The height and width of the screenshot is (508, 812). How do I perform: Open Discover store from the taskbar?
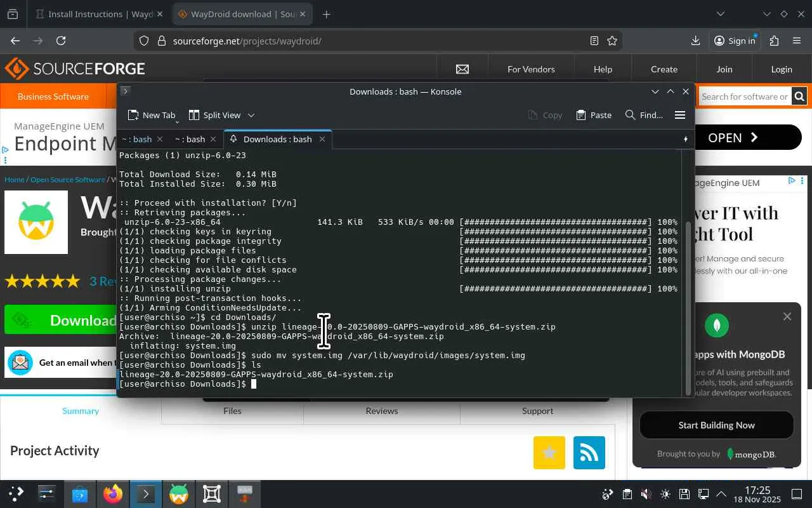[80, 493]
